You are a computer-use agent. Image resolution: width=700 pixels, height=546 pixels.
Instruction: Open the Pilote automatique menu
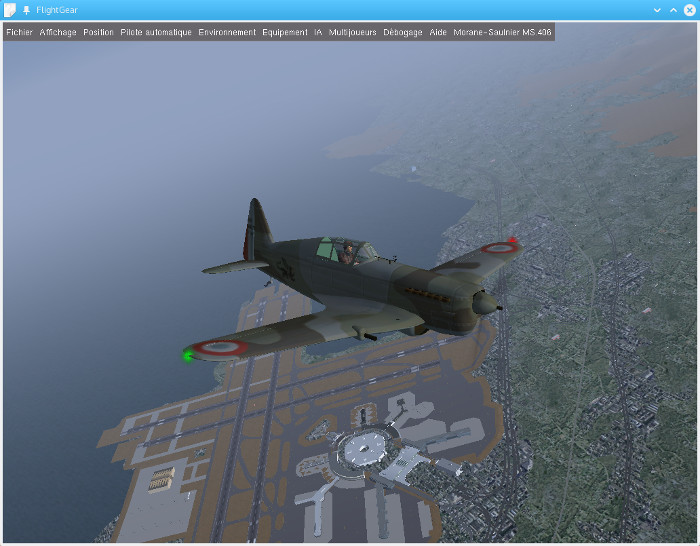tap(156, 32)
